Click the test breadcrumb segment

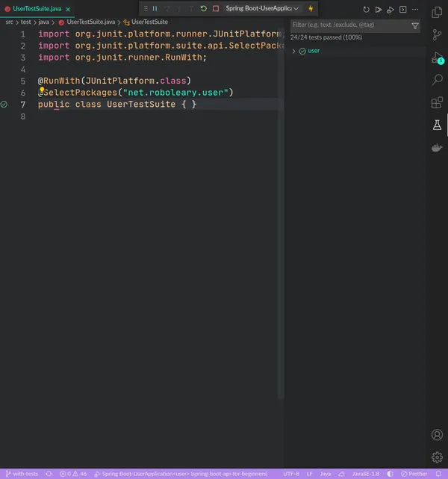[x=25, y=22]
